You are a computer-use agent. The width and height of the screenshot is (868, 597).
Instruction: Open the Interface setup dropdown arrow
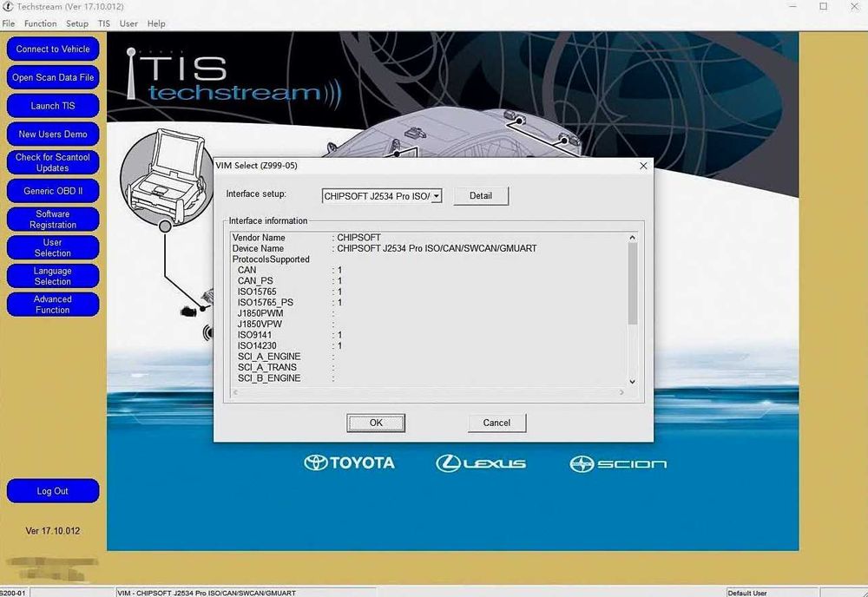click(x=437, y=196)
